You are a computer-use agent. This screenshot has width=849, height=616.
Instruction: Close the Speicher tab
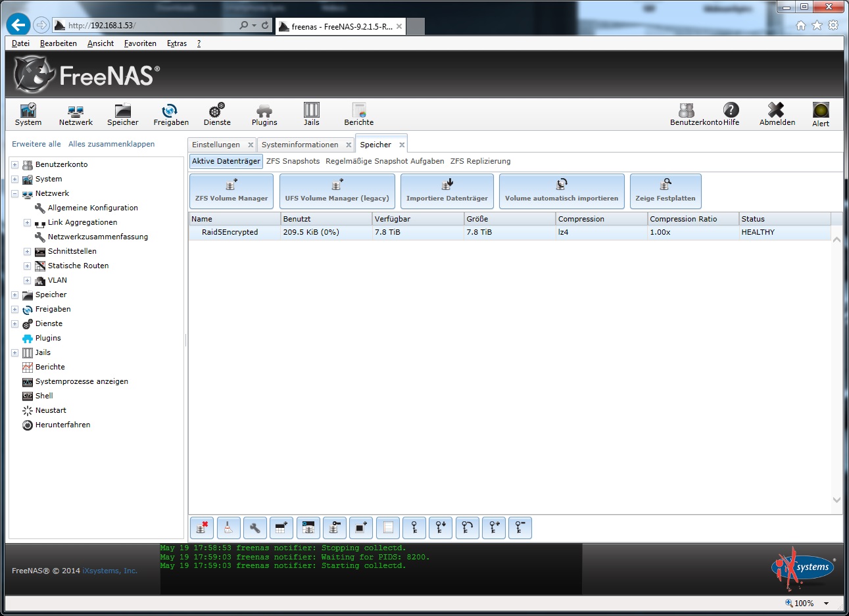(402, 145)
